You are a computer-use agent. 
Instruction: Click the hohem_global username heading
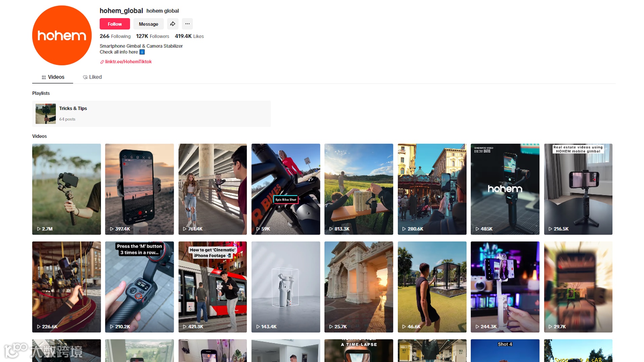[121, 11]
